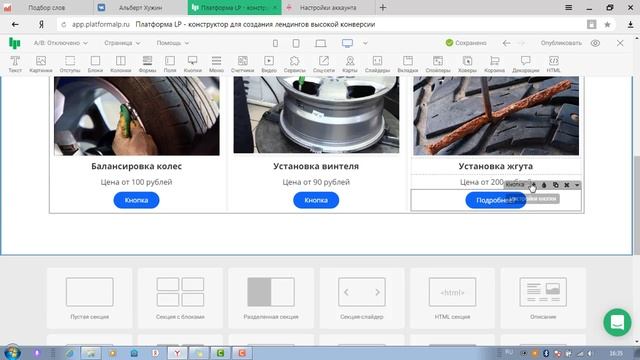Add Описание section template
The width and height of the screenshot is (640, 360).
click(543, 298)
